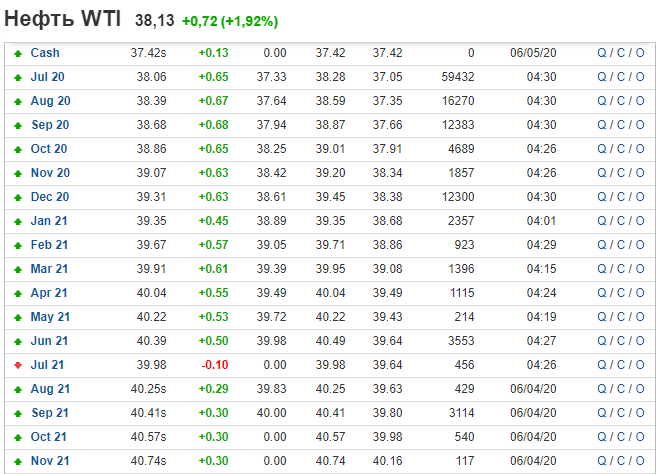Open the Aug 20 futures contract
This screenshot has height=474, width=657.
tap(50, 101)
